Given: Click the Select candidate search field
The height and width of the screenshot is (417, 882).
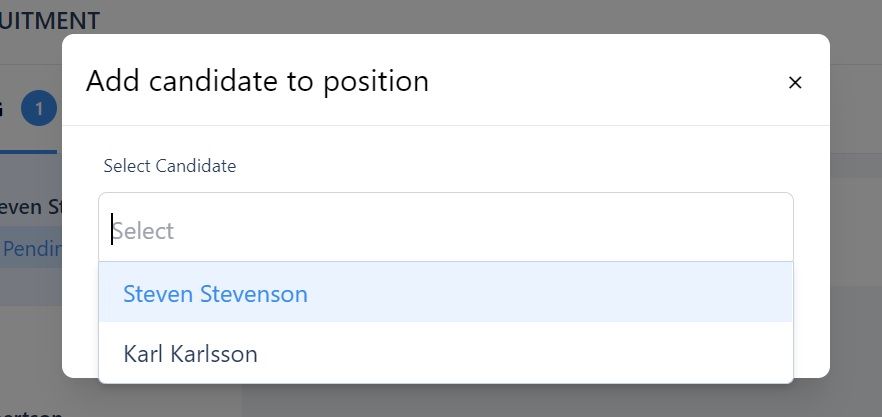Looking at the screenshot, I should coord(445,231).
